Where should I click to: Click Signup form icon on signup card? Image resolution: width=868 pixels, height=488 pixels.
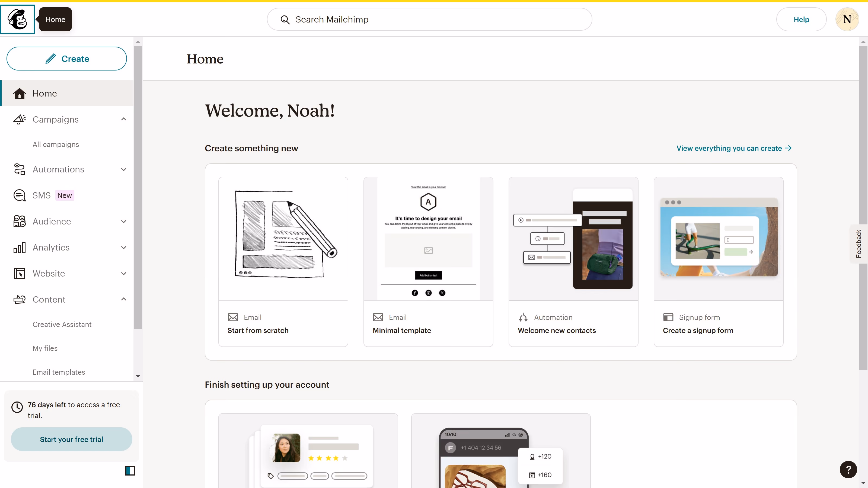[668, 317]
